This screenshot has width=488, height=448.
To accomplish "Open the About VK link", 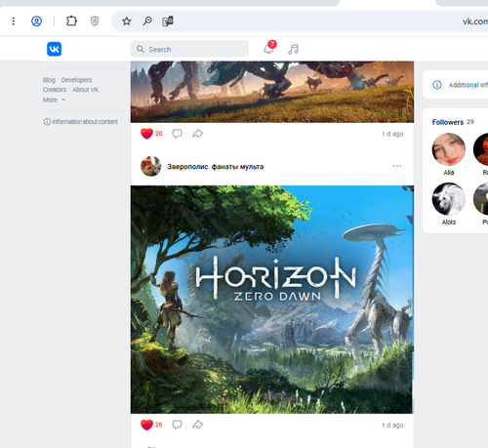I will [x=85, y=90].
